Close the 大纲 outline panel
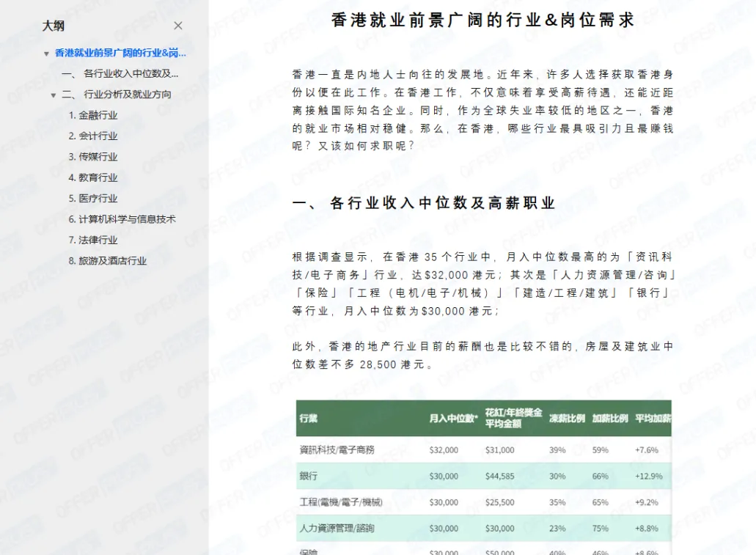The image size is (756, 555). (x=177, y=24)
